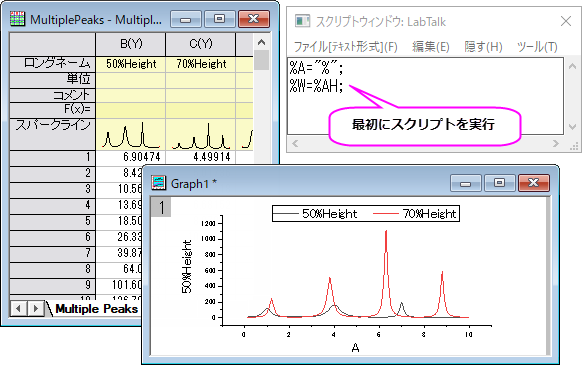Click the worksheet vertical scrollbar thumb
Screen dimensions: 582x365
click(262, 60)
